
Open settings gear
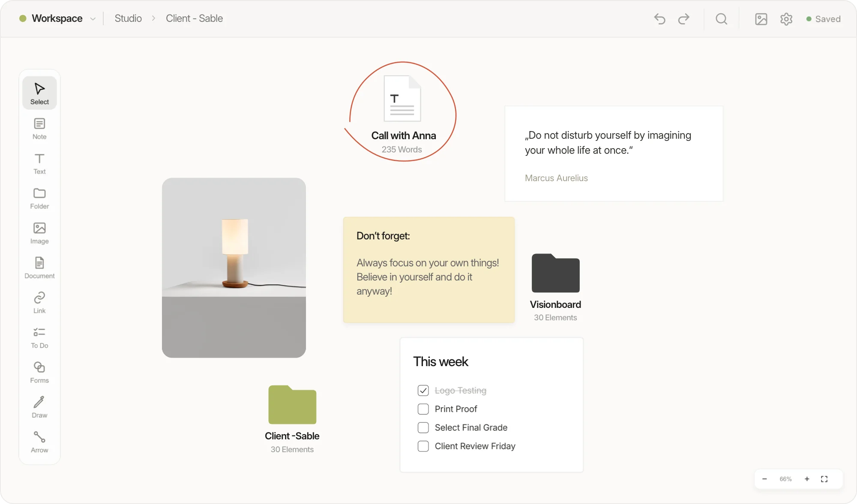tap(786, 19)
